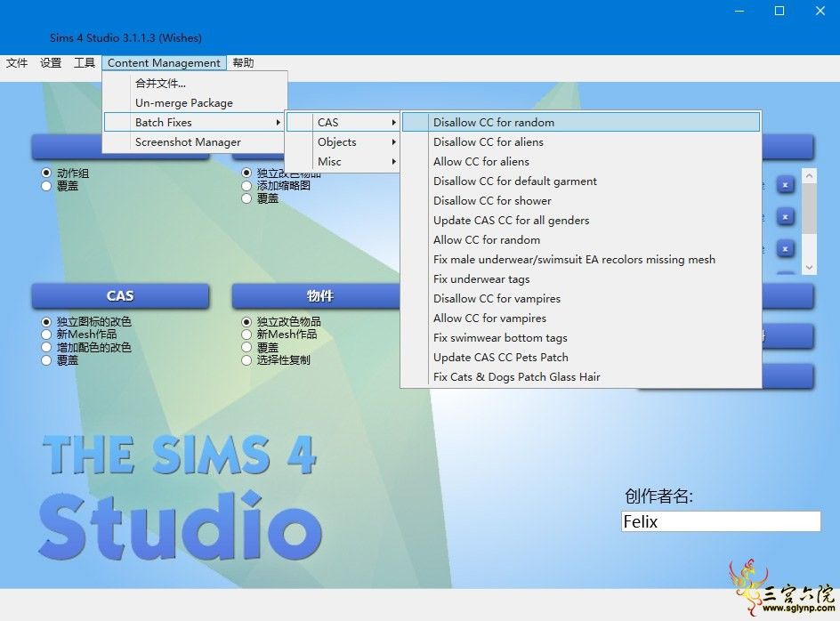The image size is (840, 621).
Task: Choose the 独立图标的改色 radio option
Action: pos(46,321)
